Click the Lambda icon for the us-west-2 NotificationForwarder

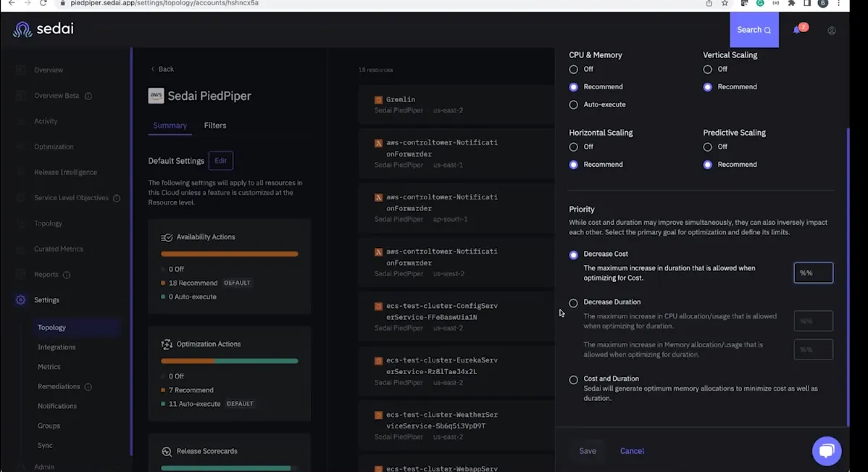[x=379, y=252]
